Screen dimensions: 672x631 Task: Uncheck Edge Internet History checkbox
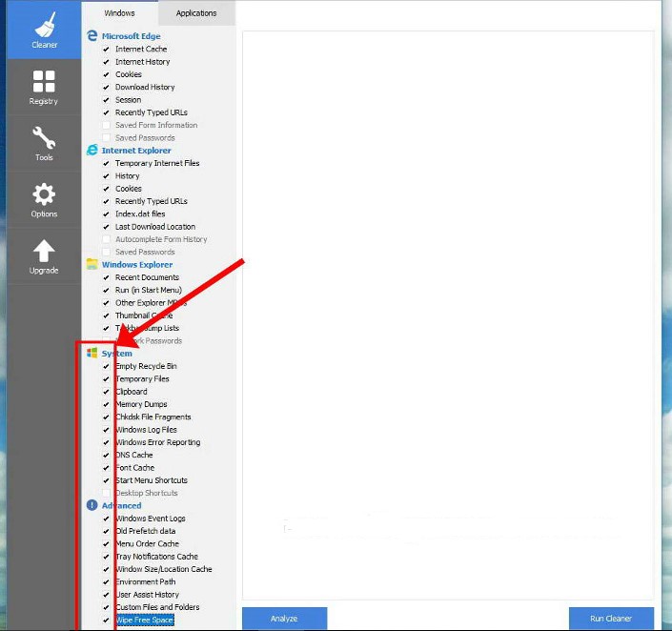(106, 62)
